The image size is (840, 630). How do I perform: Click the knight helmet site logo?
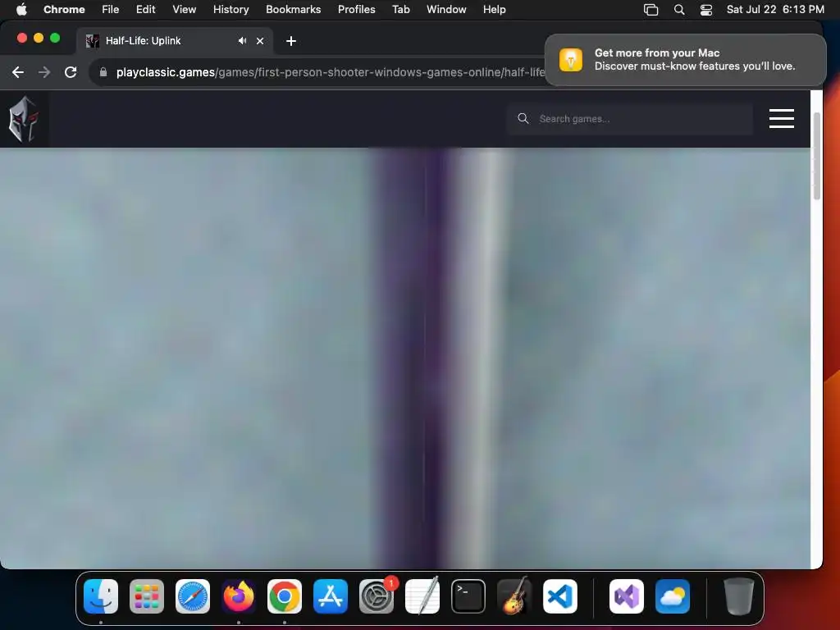pyautogui.click(x=24, y=119)
